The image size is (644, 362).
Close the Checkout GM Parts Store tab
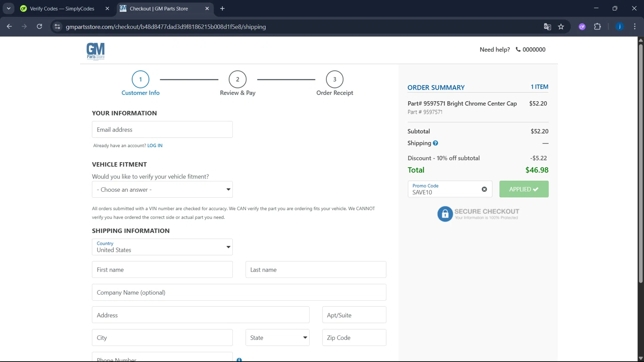coord(207,9)
